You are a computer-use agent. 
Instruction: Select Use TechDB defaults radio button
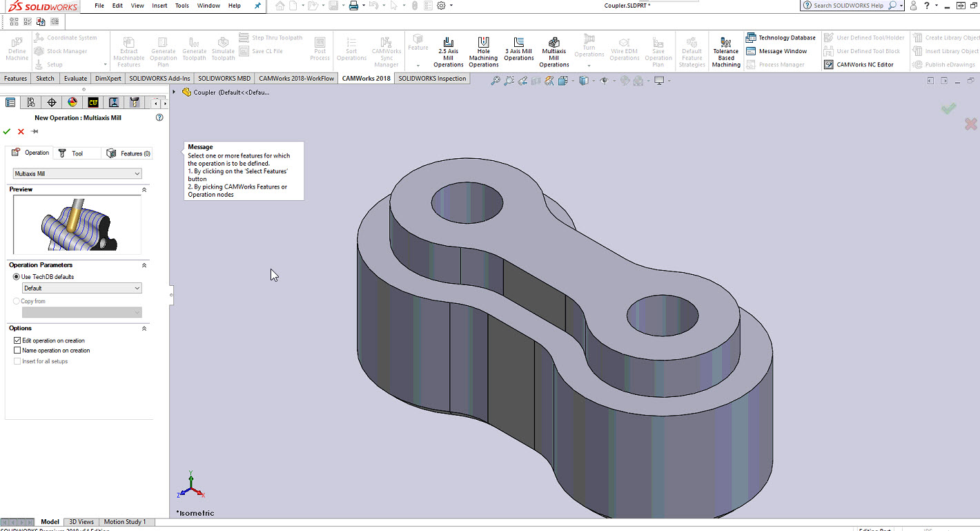point(17,277)
